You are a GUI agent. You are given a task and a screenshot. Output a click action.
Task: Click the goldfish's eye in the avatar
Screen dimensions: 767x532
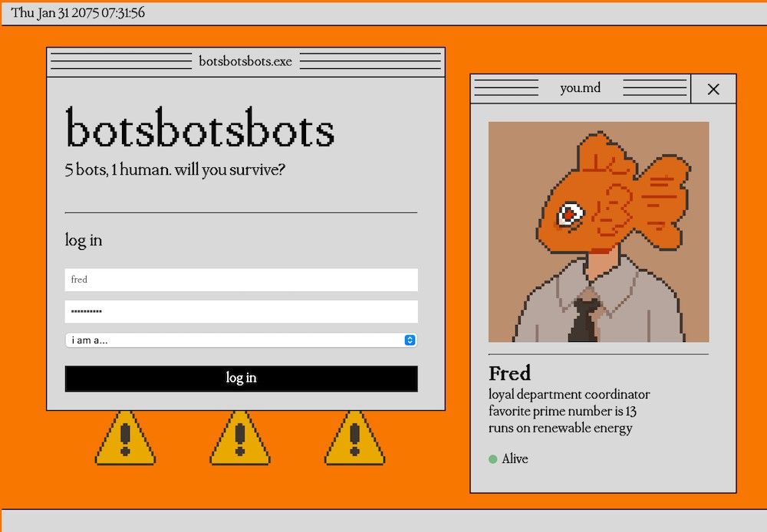point(568,215)
